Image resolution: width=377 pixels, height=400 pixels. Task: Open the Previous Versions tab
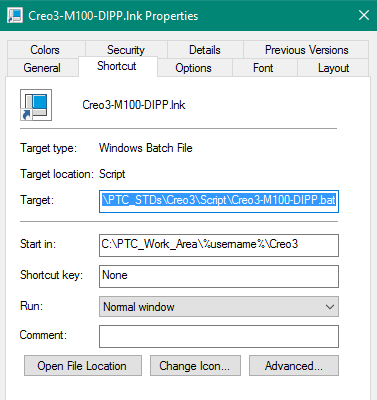[x=306, y=50]
